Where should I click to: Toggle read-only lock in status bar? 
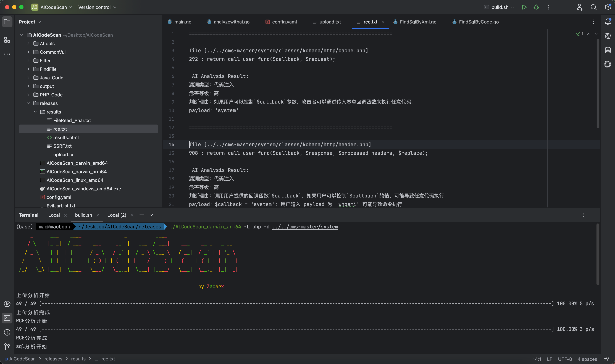click(606, 359)
